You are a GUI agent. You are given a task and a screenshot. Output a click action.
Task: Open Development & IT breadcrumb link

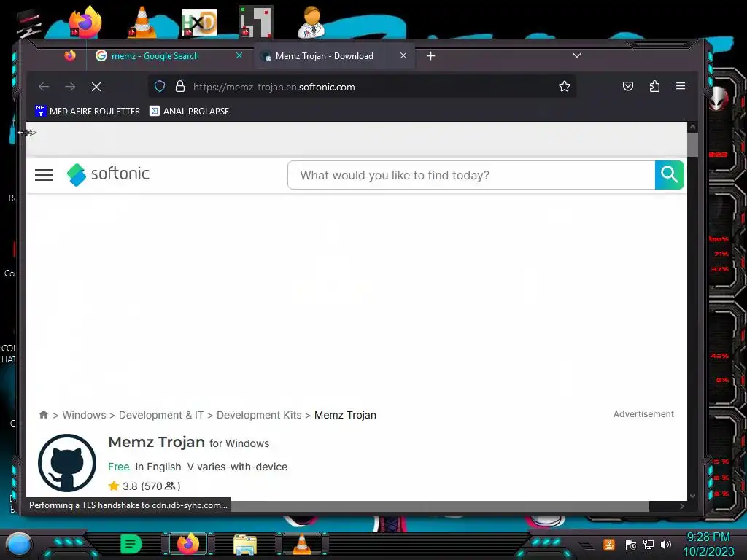(x=161, y=415)
